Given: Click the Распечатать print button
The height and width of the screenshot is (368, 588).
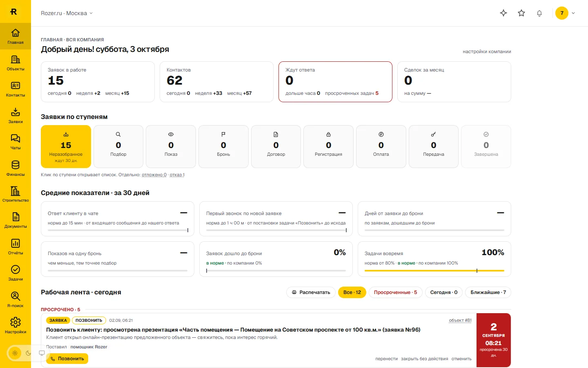Looking at the screenshot, I should [x=311, y=292].
